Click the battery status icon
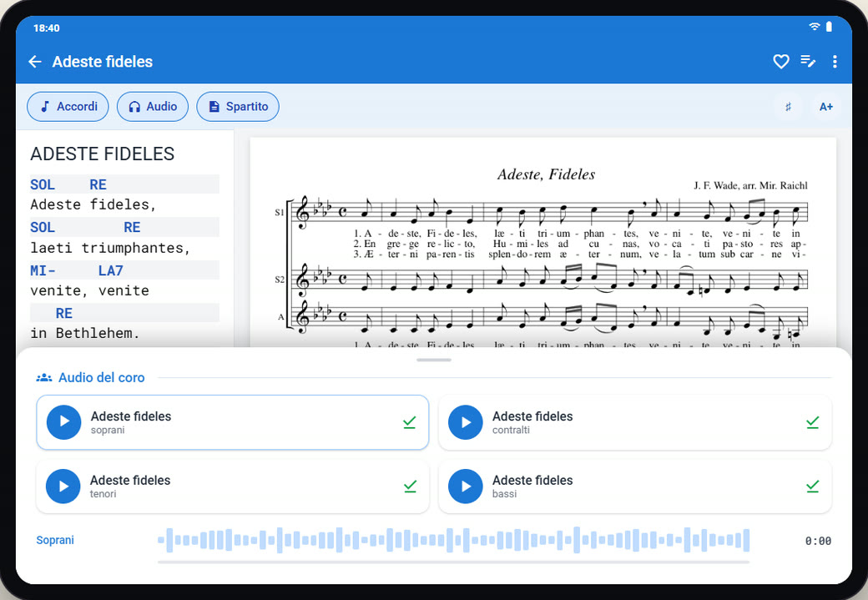Screen dimensions: 868x600 pos(829,27)
